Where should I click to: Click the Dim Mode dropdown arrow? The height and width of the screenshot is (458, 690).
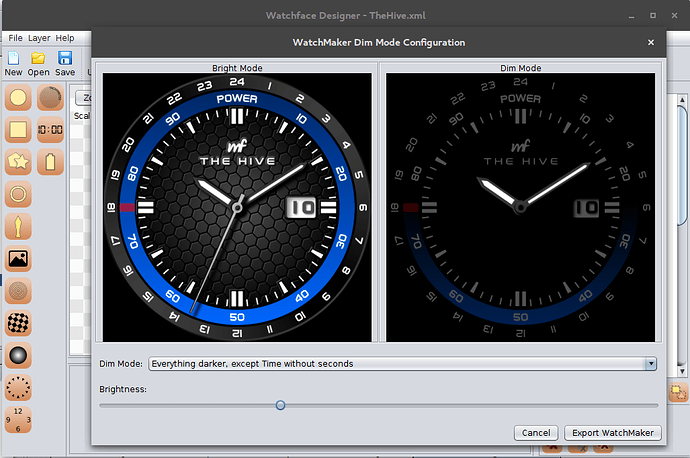(651, 364)
